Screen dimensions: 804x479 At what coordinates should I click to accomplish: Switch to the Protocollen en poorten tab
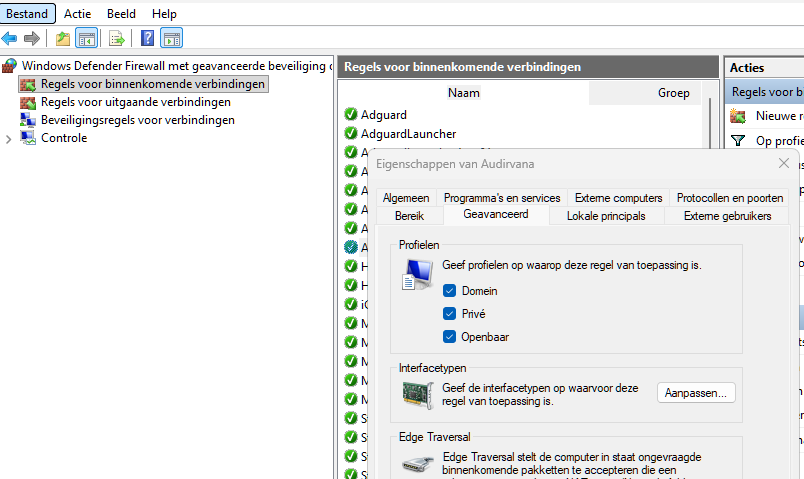click(x=729, y=198)
